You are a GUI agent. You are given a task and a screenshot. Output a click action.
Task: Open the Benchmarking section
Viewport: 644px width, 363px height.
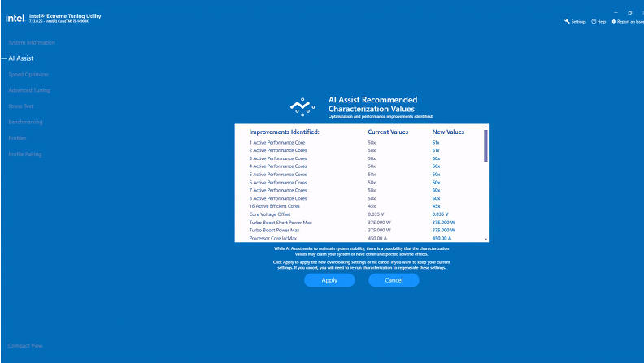(25, 123)
